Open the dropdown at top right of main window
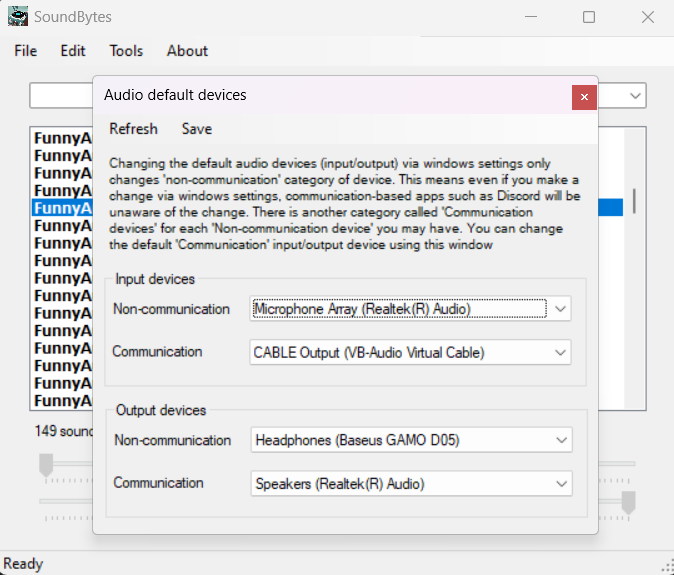The height and width of the screenshot is (575, 674). coord(635,95)
